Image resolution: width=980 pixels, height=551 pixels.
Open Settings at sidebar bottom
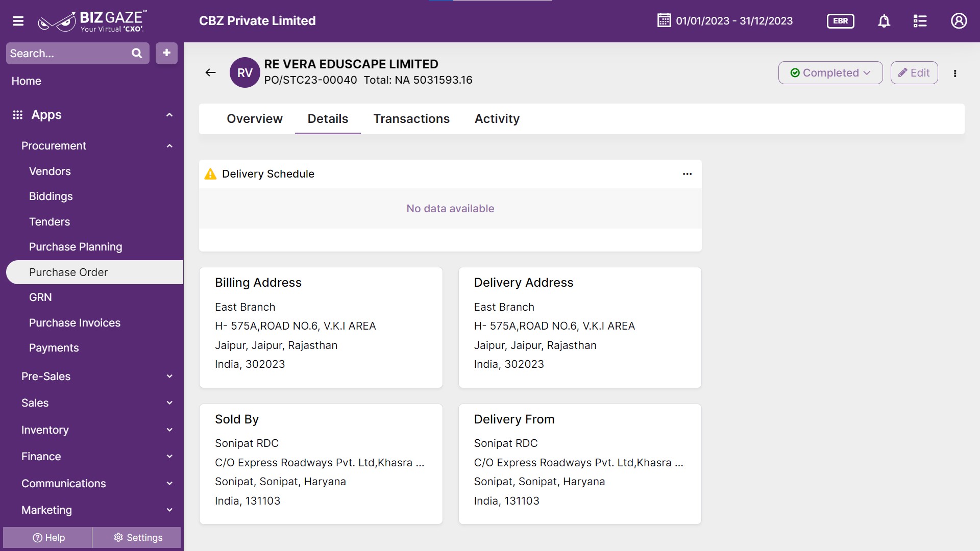coord(137,538)
